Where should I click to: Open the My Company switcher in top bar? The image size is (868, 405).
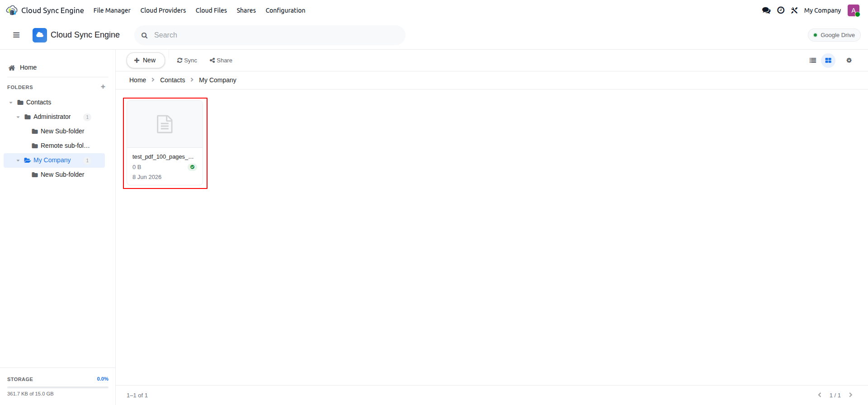(822, 10)
